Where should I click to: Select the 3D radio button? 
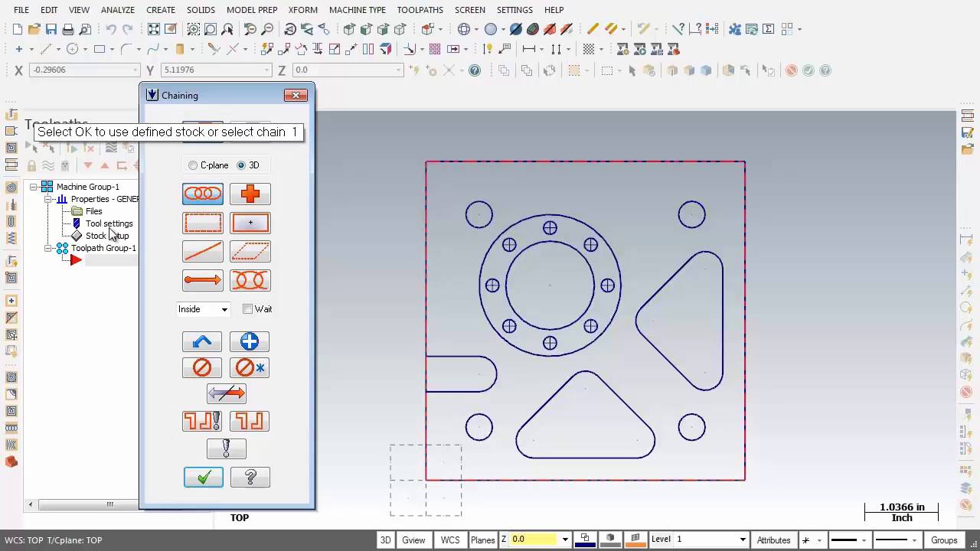point(241,165)
